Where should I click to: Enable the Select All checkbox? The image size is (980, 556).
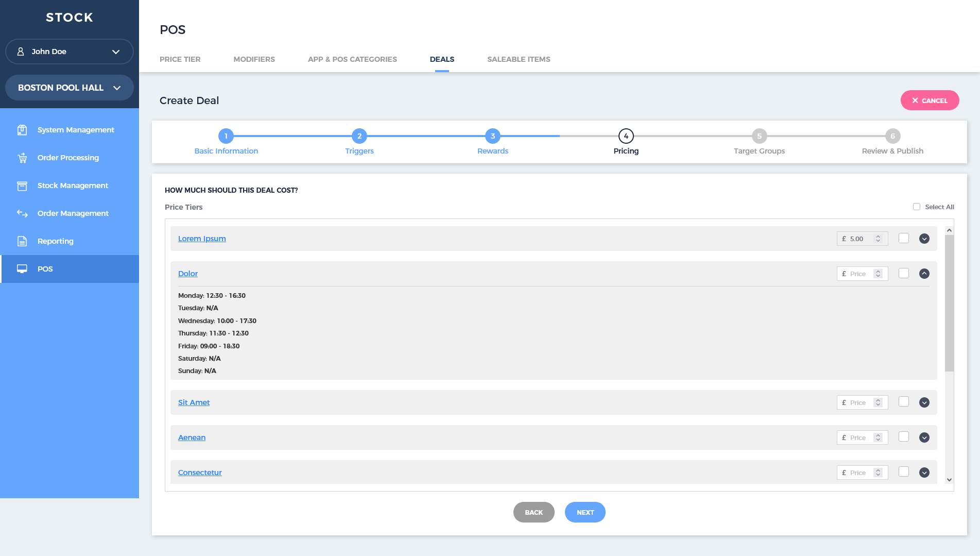point(917,207)
